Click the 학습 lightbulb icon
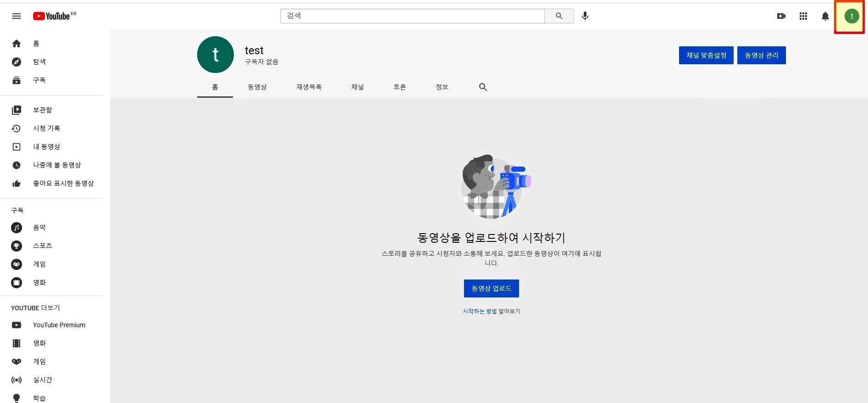The width and height of the screenshot is (868, 403). point(17,398)
